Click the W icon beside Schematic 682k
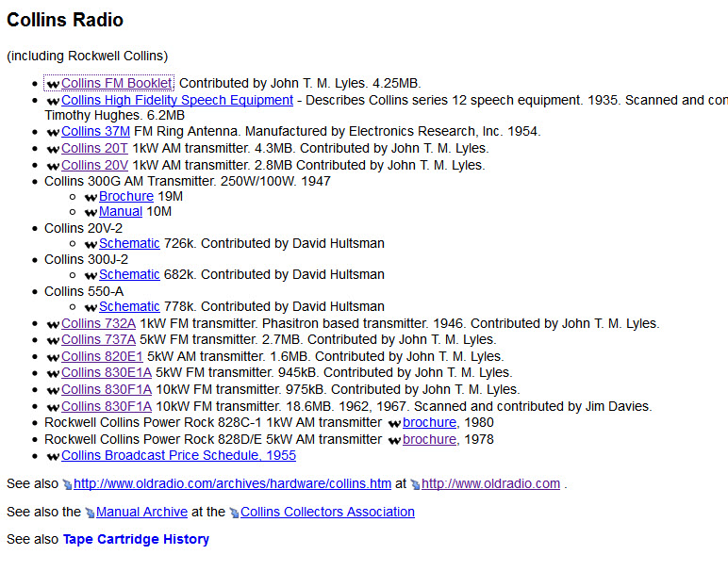This screenshot has height=571, width=728. click(x=91, y=276)
